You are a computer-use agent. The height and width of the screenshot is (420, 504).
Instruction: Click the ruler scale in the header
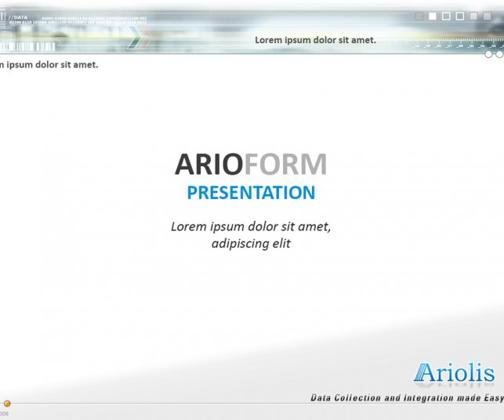(455, 45)
